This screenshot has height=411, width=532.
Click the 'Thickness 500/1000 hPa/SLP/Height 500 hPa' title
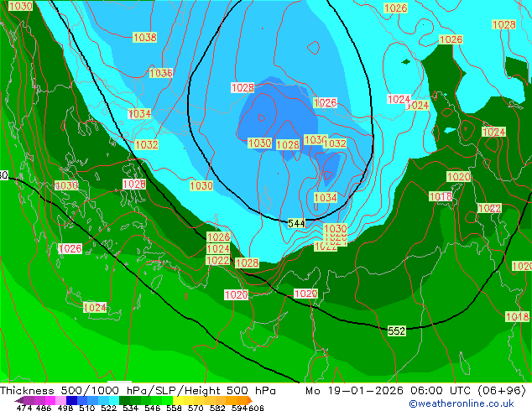pos(138,390)
